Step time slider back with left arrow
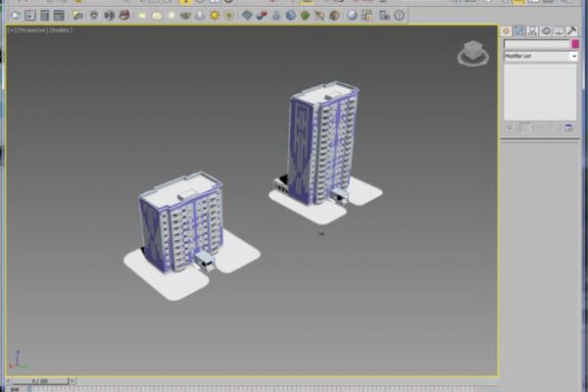Screen dimensions: 588x392 (9, 381)
